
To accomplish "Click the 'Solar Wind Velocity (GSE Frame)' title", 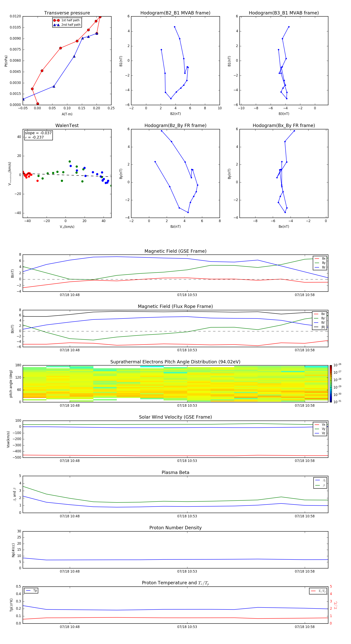I will tap(175, 417).
